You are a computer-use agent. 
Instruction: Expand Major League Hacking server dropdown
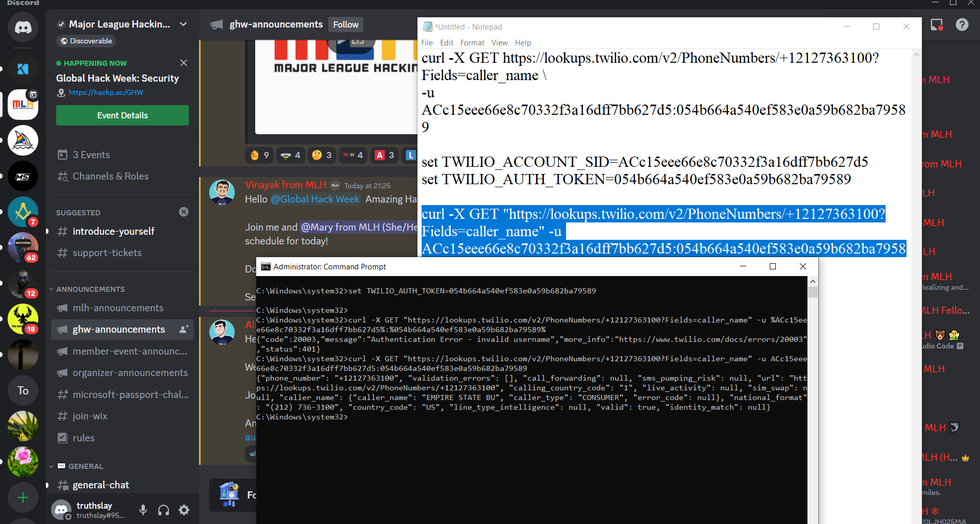coord(183,24)
